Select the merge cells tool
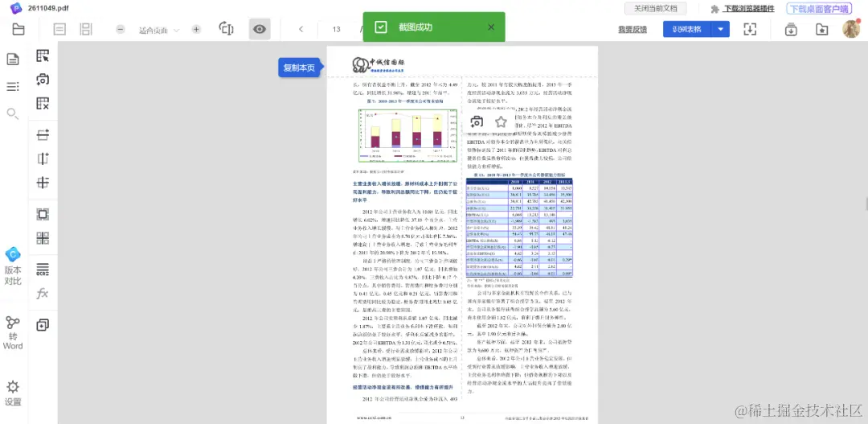868x424 pixels. point(43,214)
